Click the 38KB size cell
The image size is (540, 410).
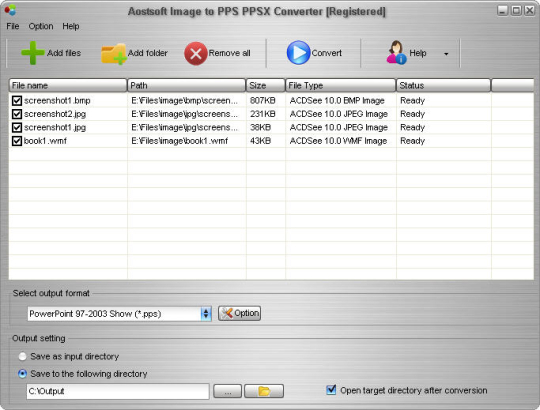point(260,127)
